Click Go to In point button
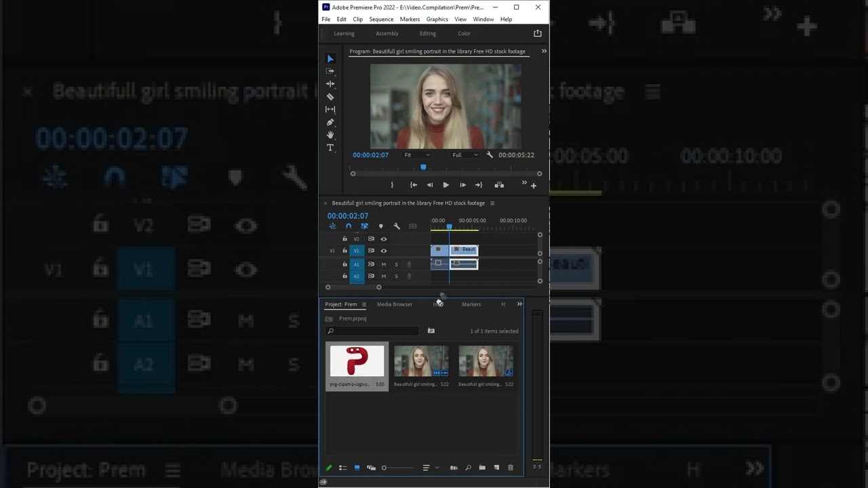 coord(414,185)
